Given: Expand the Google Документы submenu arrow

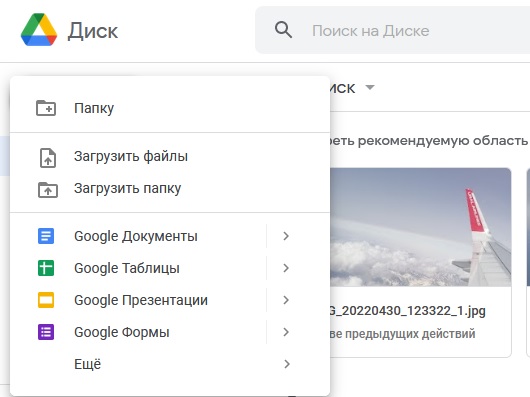Looking at the screenshot, I should tap(286, 236).
